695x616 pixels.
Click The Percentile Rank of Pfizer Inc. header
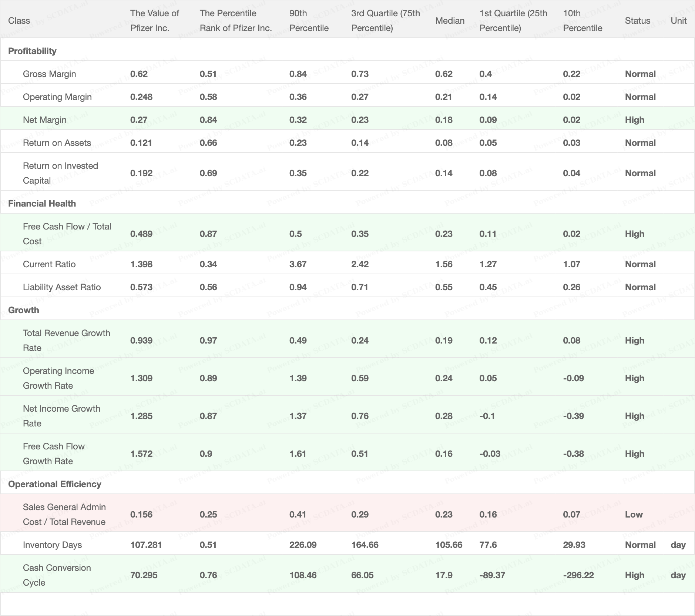point(236,21)
